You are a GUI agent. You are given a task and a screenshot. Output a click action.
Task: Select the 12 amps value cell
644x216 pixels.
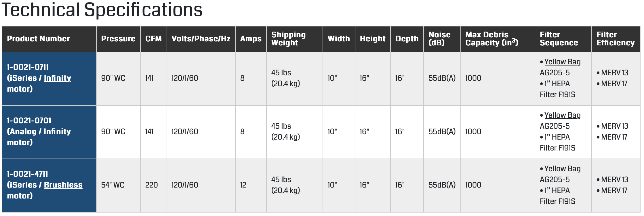[243, 185]
